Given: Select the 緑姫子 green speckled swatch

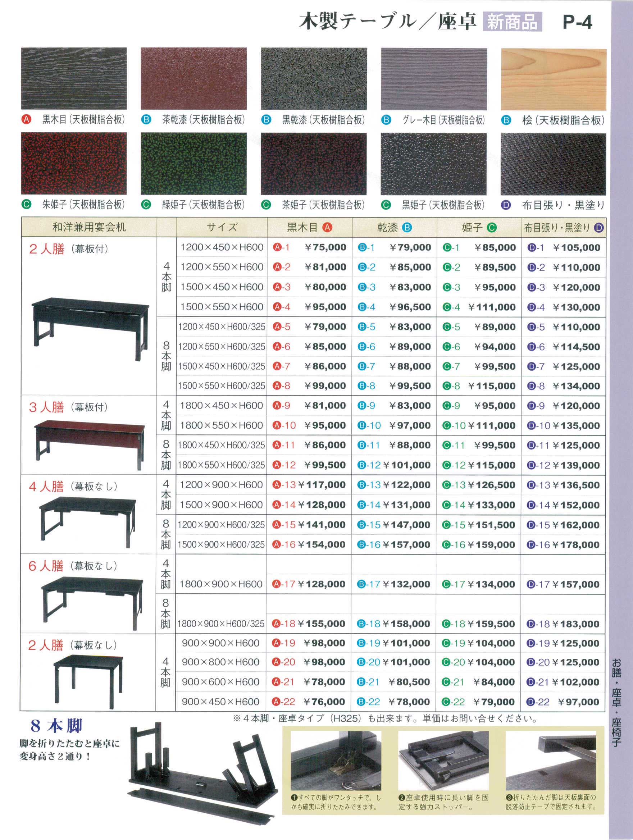Looking at the screenshot, I should coord(193,164).
